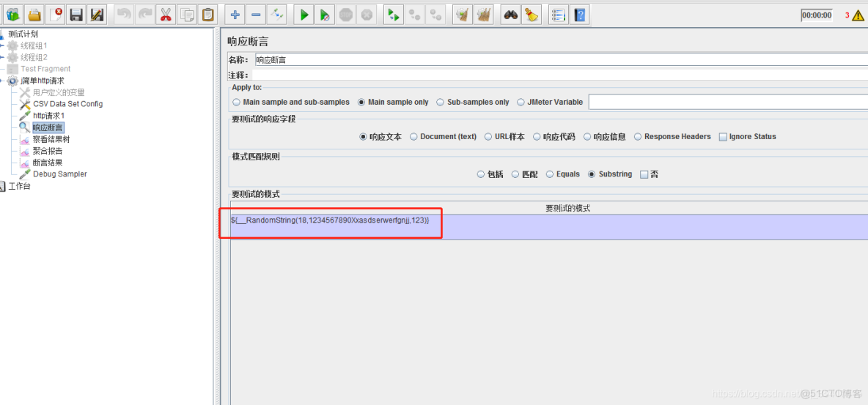Click the JMeter Variable text field
This screenshot has width=868, height=405.
(x=728, y=103)
